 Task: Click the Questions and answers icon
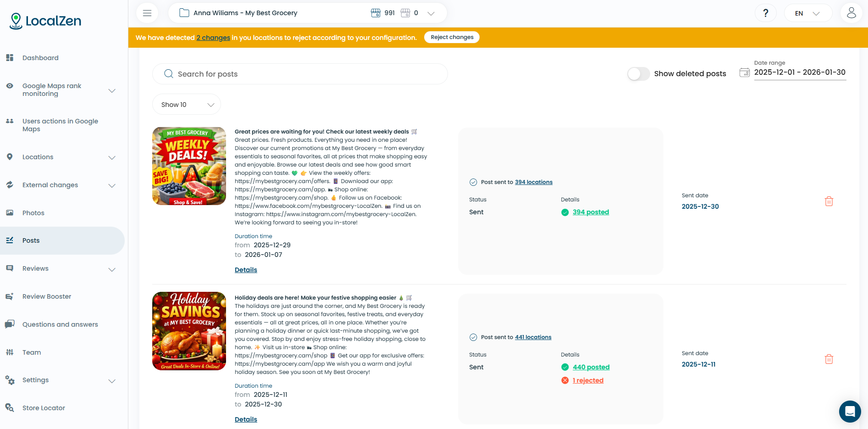tap(10, 324)
